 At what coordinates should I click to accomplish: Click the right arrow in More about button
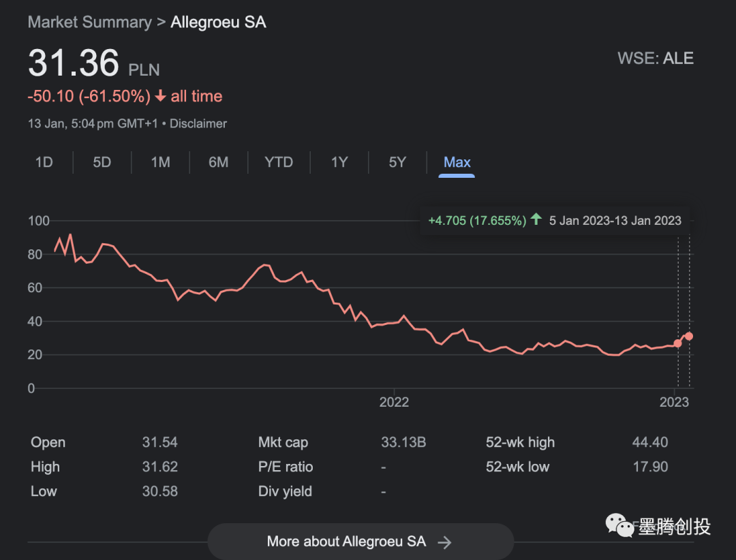pyautogui.click(x=444, y=542)
